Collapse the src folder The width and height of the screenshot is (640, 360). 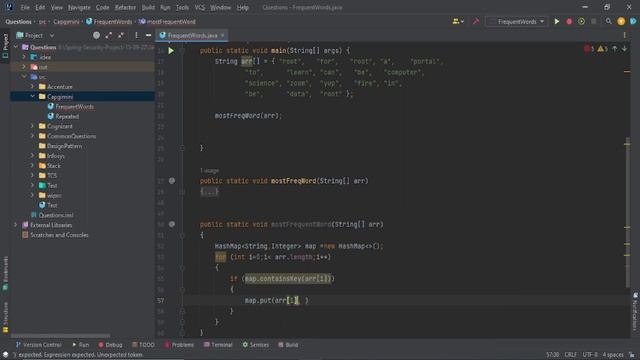(24, 77)
